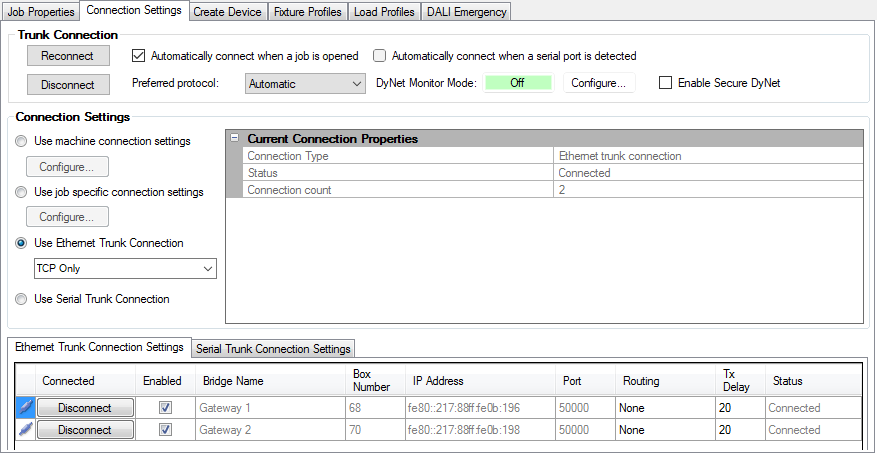Uncheck Enabled for Gateway 1

point(166,408)
